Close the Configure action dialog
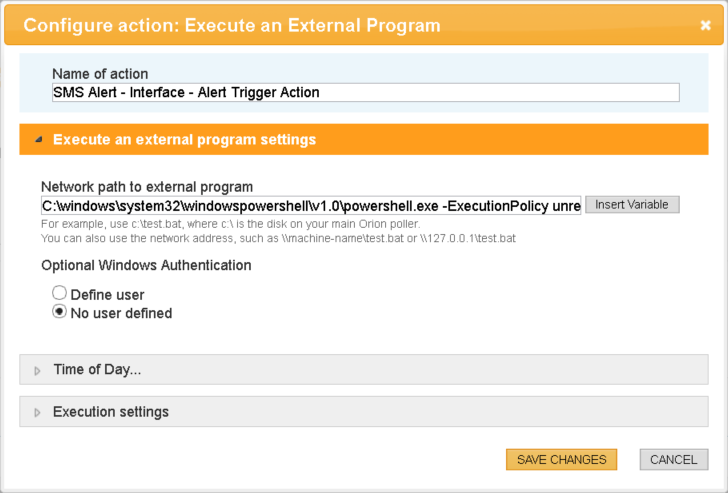Screen dimensions: 728x493 [x=705, y=26]
